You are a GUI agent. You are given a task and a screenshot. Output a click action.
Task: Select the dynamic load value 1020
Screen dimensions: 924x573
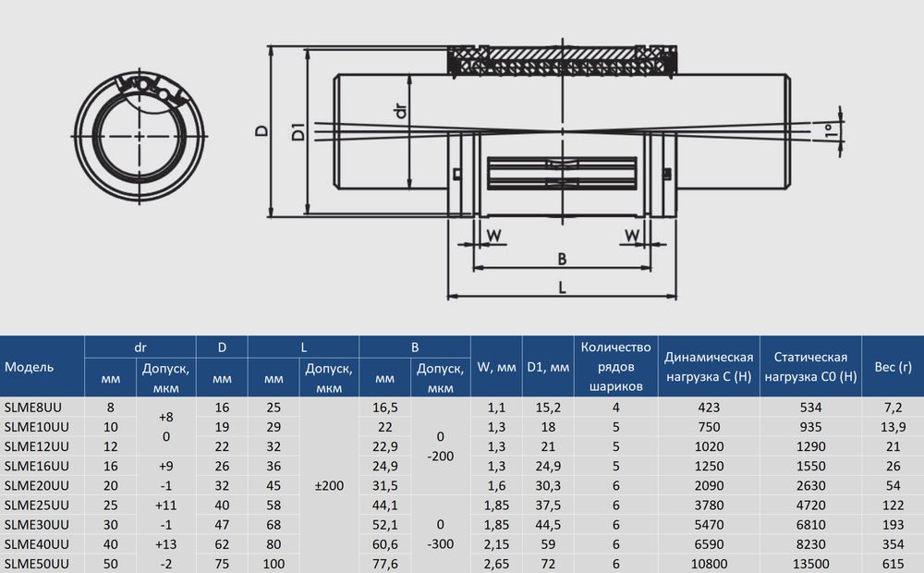709,446
